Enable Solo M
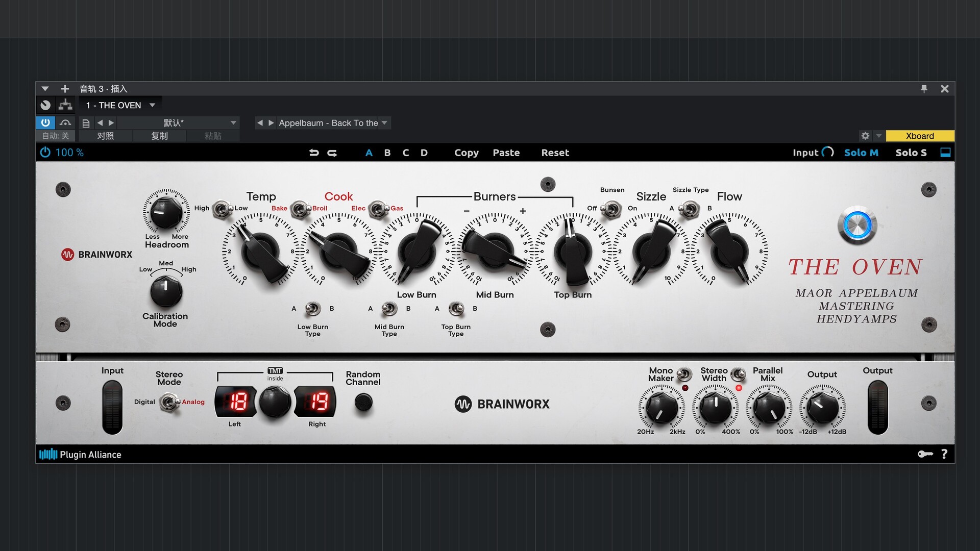 tap(861, 153)
